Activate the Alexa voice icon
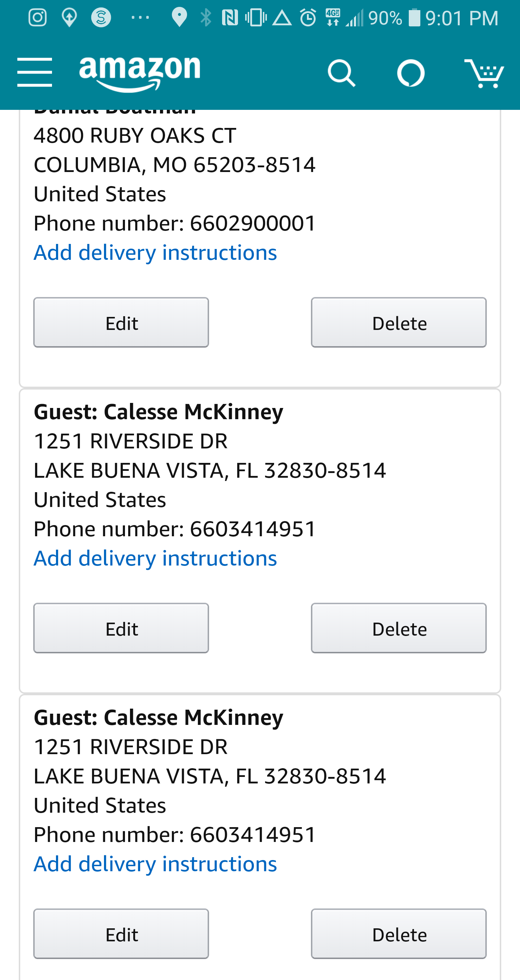Viewport: 520px width, 980px height. click(411, 73)
